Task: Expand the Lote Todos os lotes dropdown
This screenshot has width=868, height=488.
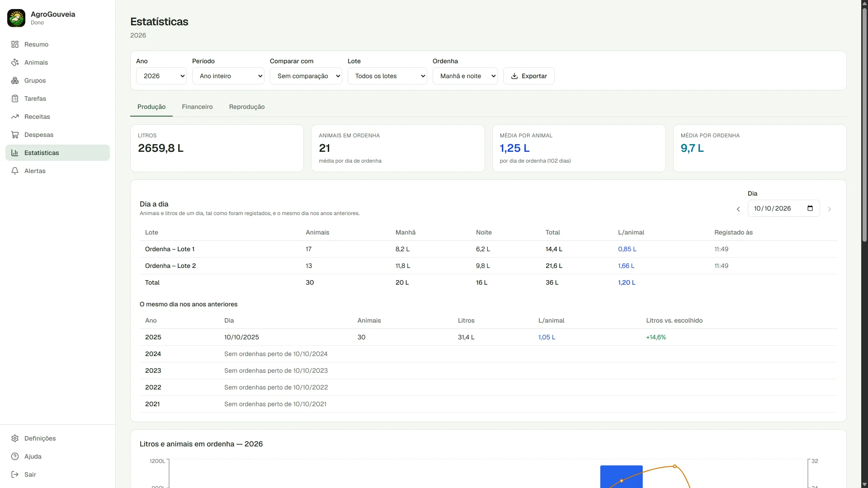Action: 387,76
